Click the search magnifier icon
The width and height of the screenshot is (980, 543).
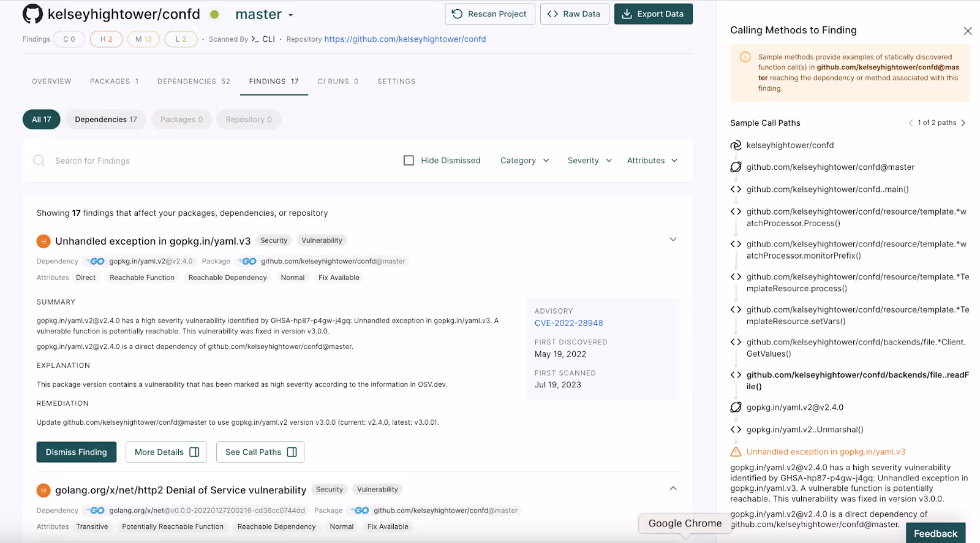pos(39,161)
